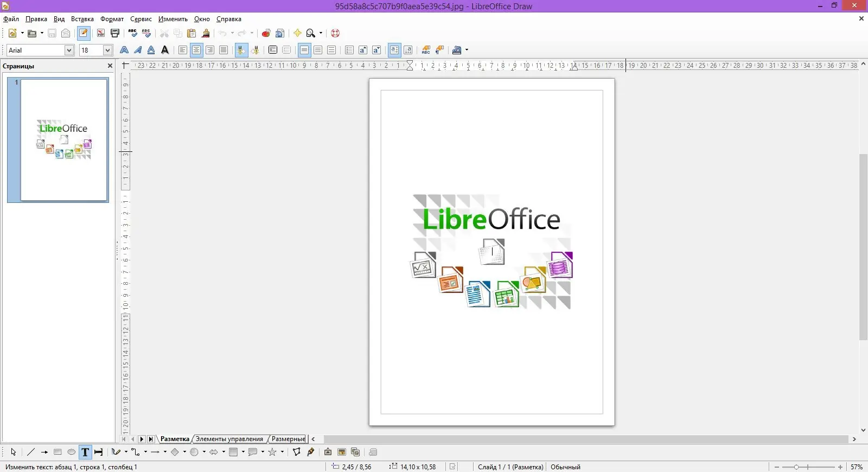Toggle single line spacing
The image size is (868, 472).
point(305,50)
